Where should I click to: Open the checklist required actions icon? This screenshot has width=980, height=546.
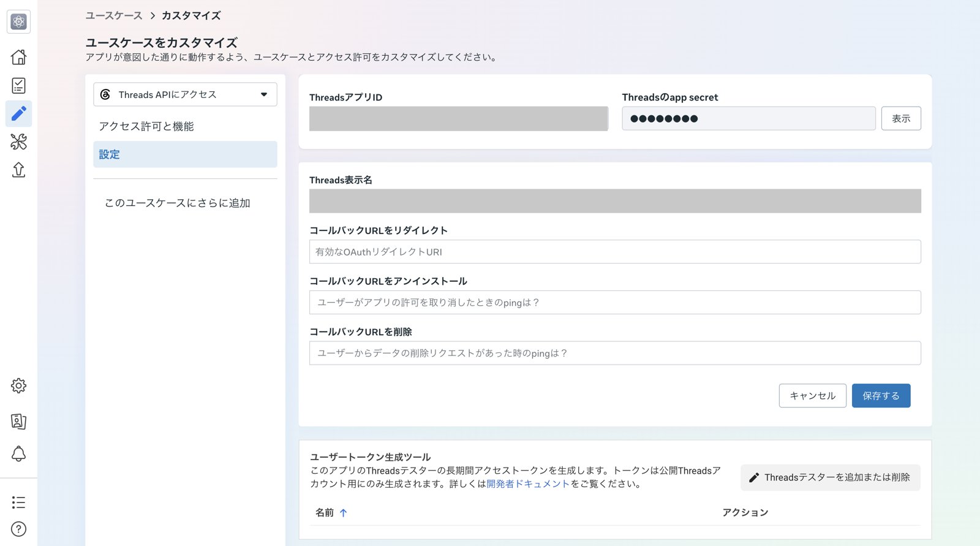(x=18, y=85)
